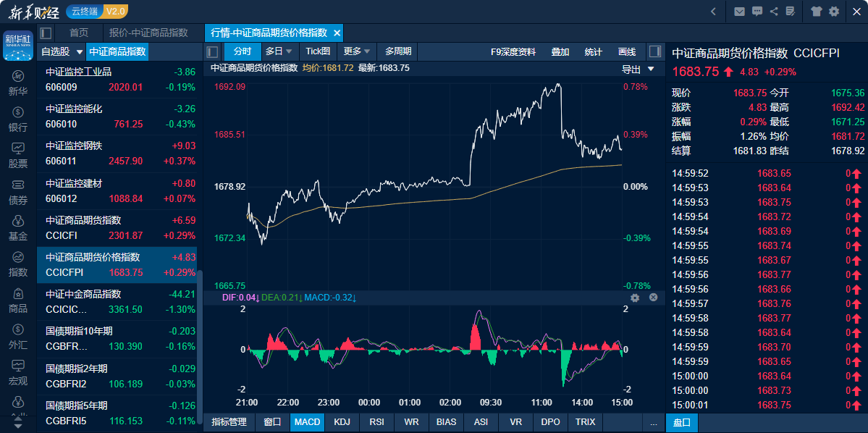
Task: Open the 多日 dropdown
Action: click(x=279, y=52)
